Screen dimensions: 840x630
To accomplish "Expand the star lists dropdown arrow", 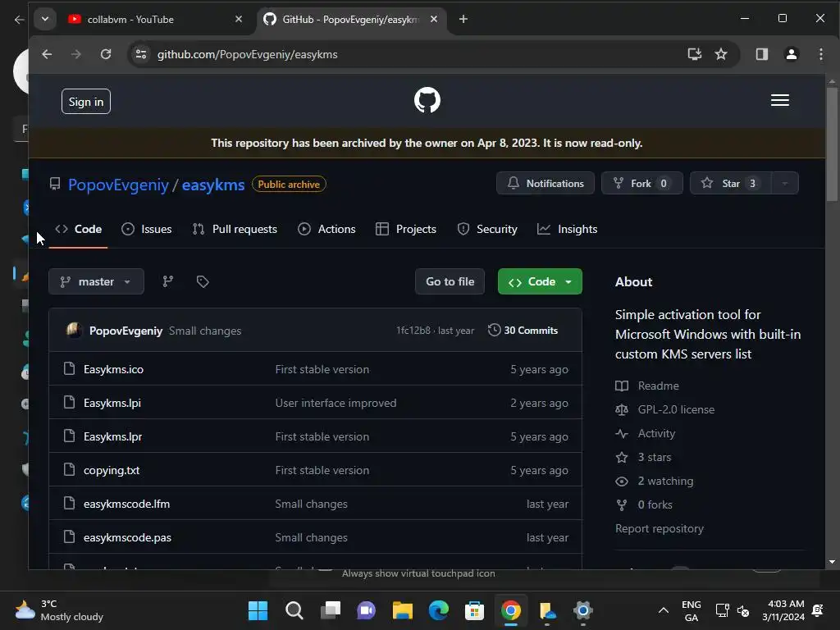I will pos(785,183).
